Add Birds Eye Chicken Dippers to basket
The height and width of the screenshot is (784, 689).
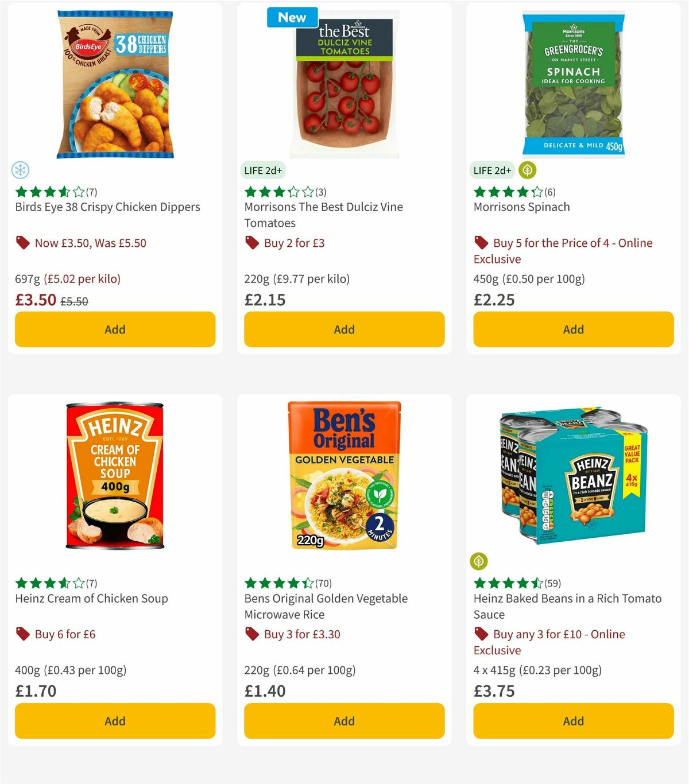[x=115, y=329]
